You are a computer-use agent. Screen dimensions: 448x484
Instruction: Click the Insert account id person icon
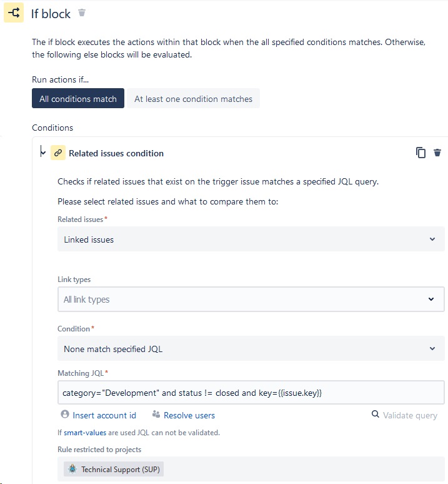65,414
